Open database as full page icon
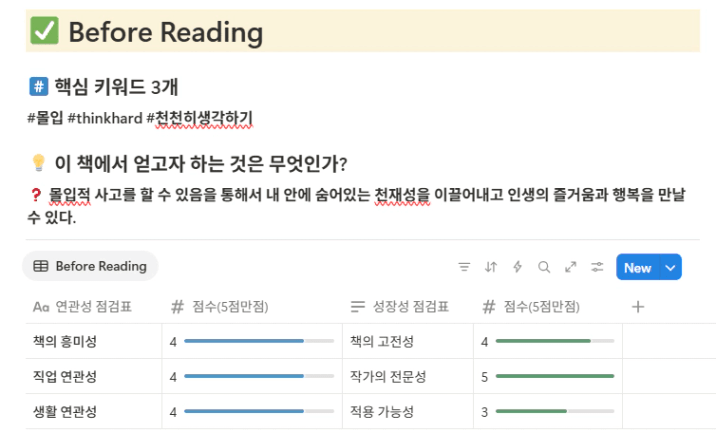716x433 pixels. coord(570,267)
